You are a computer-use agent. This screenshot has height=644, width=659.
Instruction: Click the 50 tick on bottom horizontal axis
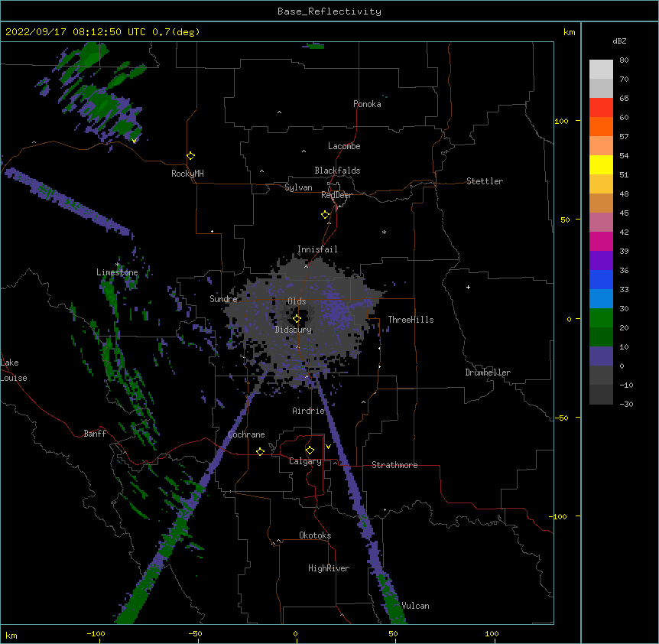point(393,633)
